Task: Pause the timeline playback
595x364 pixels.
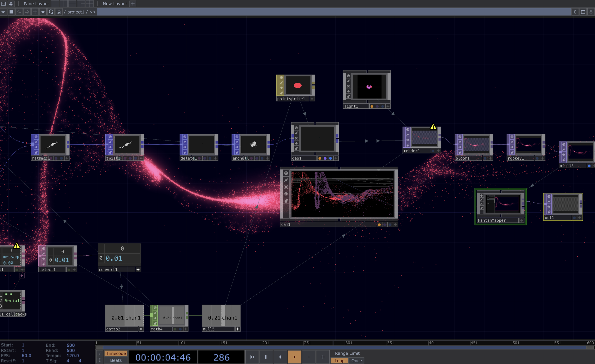Action: pos(266,357)
